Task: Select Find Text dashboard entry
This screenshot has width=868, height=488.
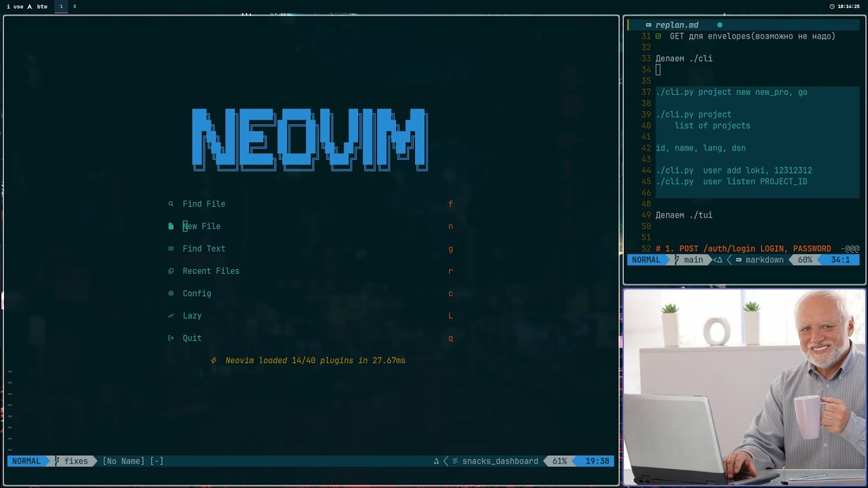Action: [x=204, y=249]
